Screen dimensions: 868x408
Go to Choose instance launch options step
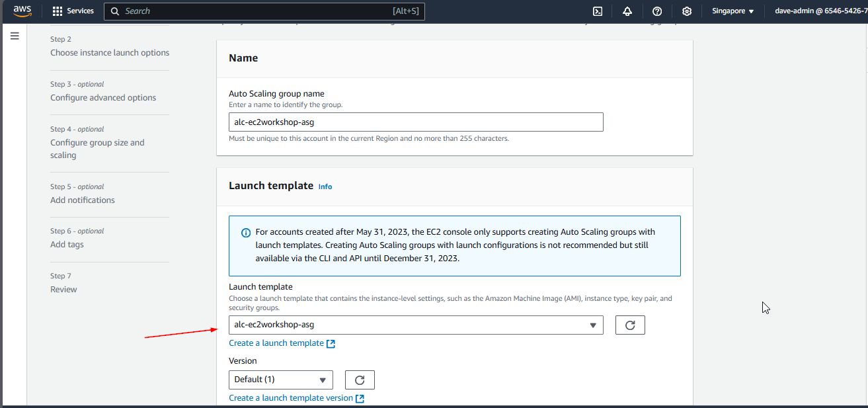[110, 53]
